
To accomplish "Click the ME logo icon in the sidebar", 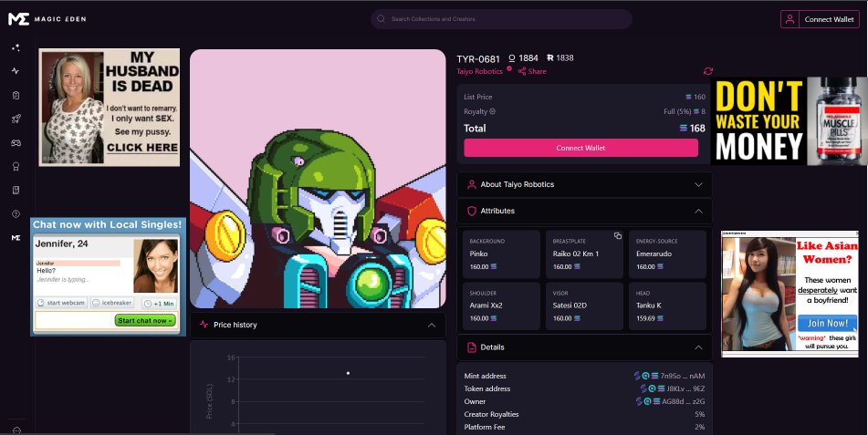I will [x=16, y=237].
